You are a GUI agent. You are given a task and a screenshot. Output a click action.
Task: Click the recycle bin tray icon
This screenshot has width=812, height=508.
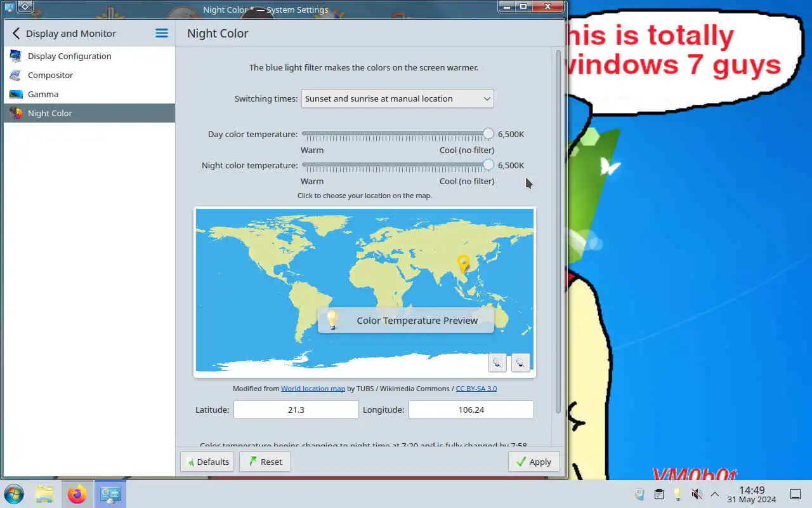pyautogui.click(x=639, y=494)
